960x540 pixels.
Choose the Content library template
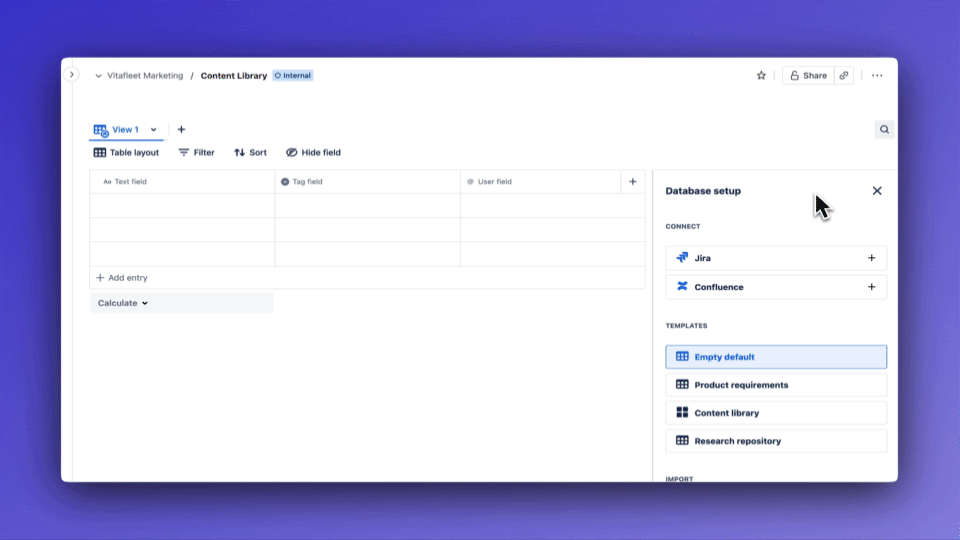pos(776,413)
